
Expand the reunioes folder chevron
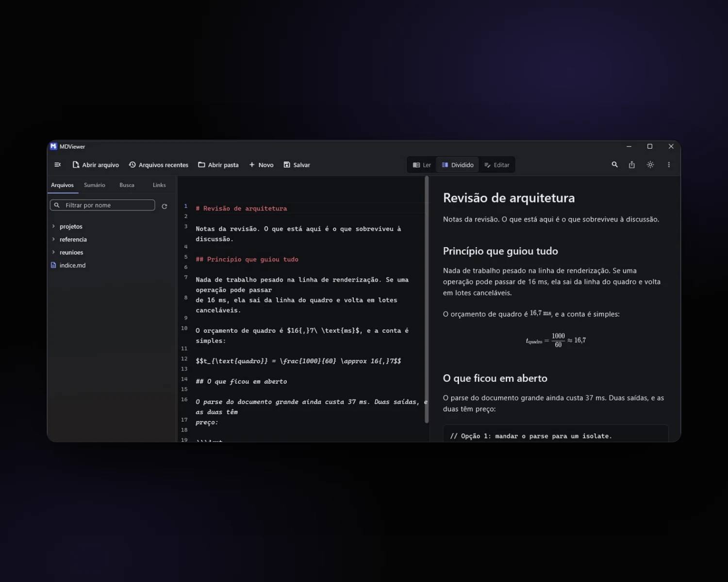[53, 252]
